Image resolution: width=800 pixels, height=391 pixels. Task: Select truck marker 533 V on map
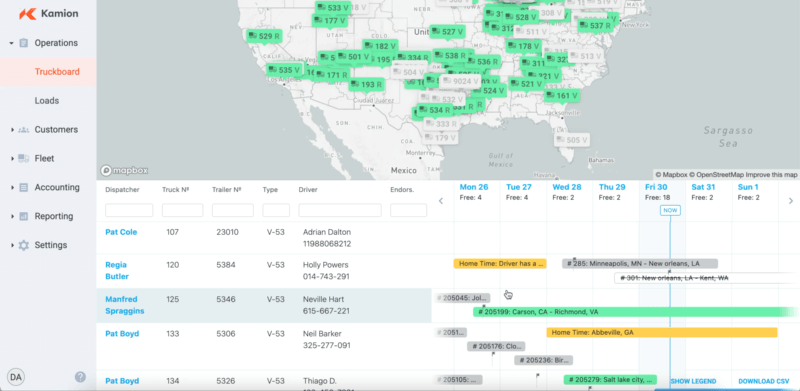click(x=333, y=8)
